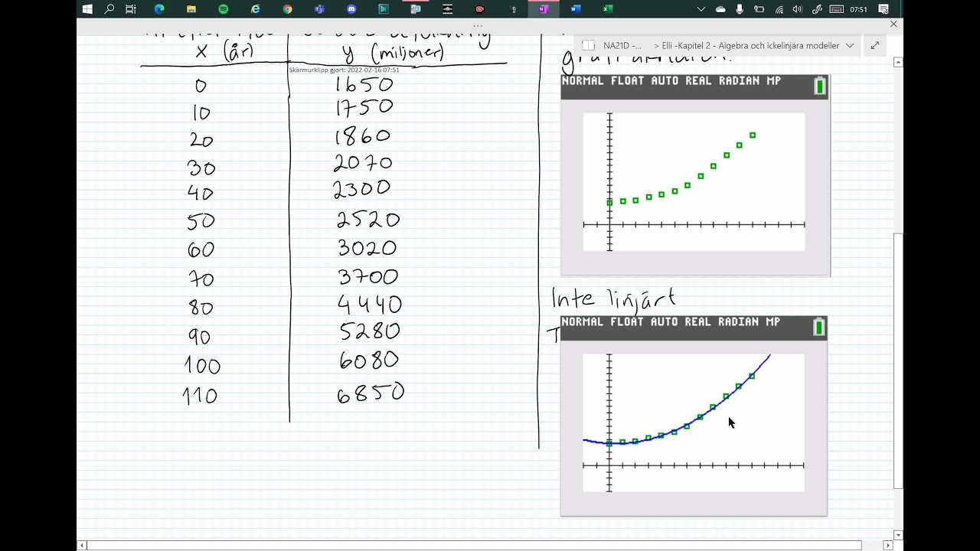Click the Elli -Kapitel 2 section breadcrumb
980x551 pixels.
tap(750, 45)
